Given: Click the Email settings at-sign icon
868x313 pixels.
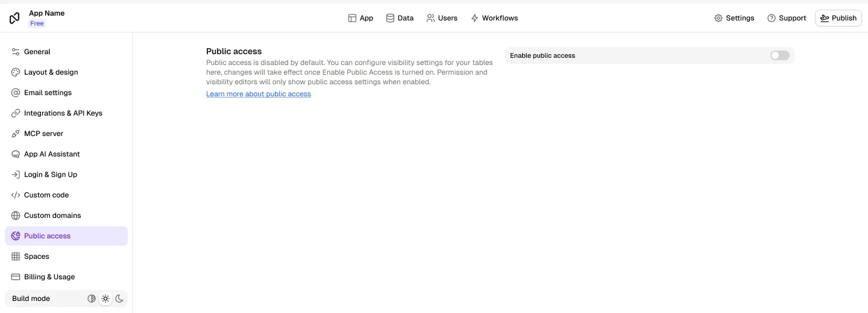Looking at the screenshot, I should click(16, 93).
